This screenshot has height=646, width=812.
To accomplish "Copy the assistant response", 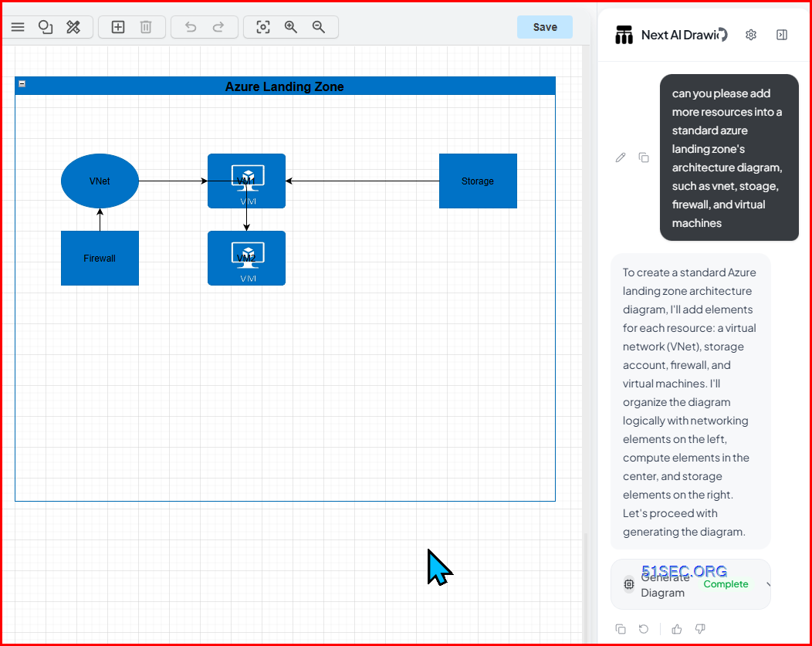I will [621, 629].
